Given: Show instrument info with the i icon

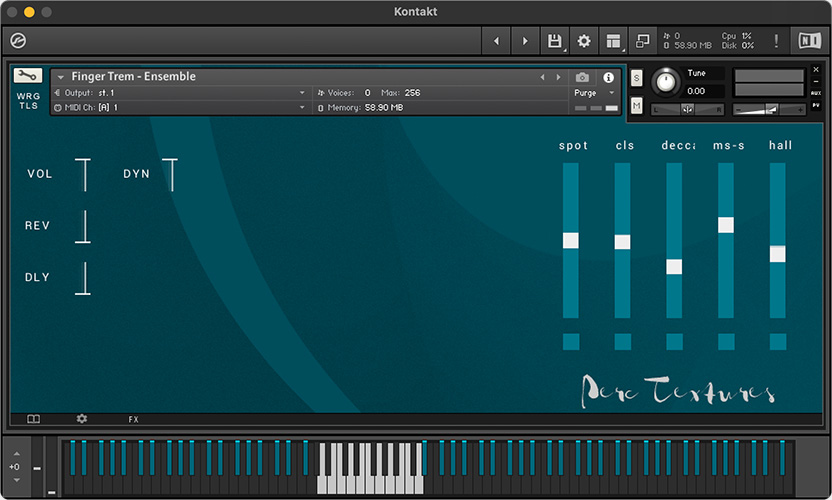Looking at the screenshot, I should pos(609,77).
